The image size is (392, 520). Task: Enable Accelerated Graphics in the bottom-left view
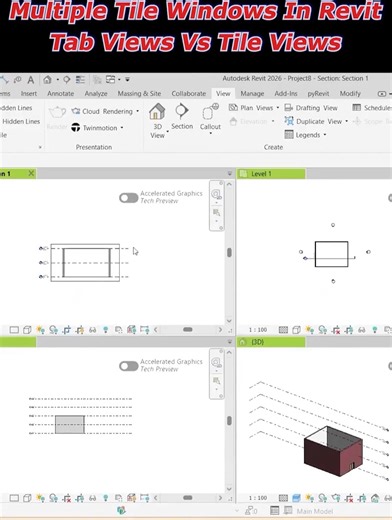click(129, 366)
